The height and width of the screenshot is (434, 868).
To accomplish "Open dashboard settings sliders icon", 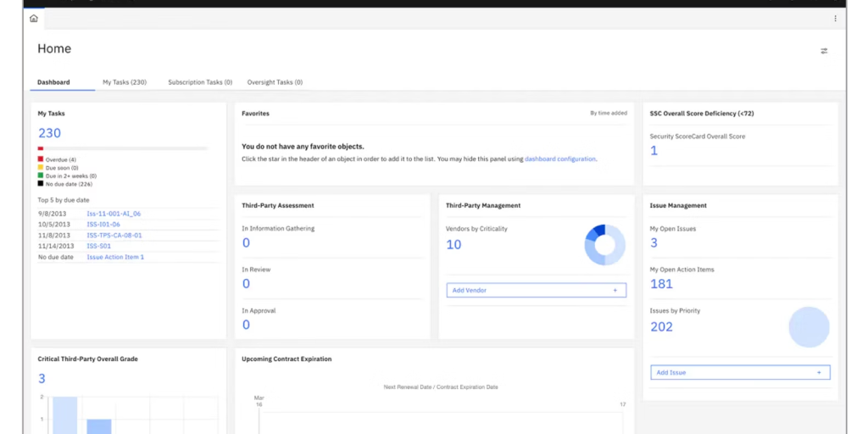I will (x=824, y=51).
